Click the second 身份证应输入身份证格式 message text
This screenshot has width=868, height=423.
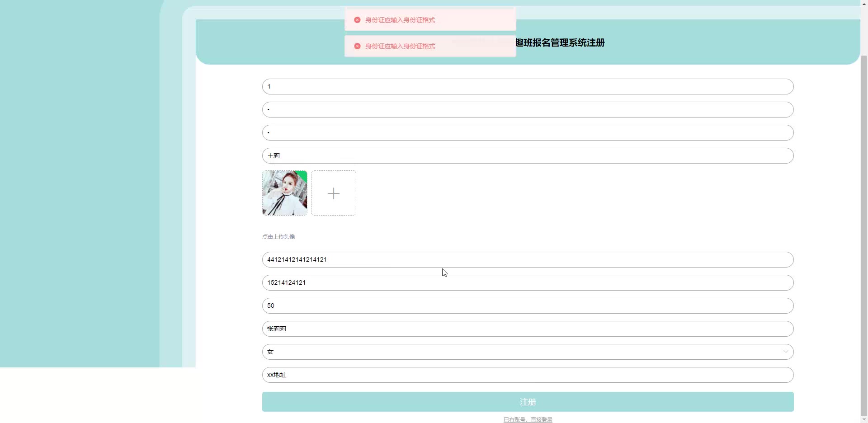click(x=400, y=46)
